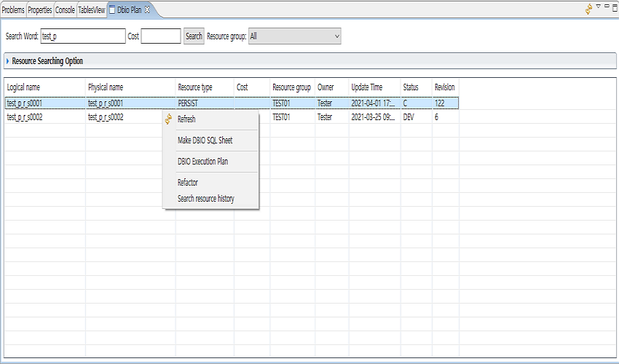
Task: Click the refresh icon in the view toolbar
Action: coord(588,9)
